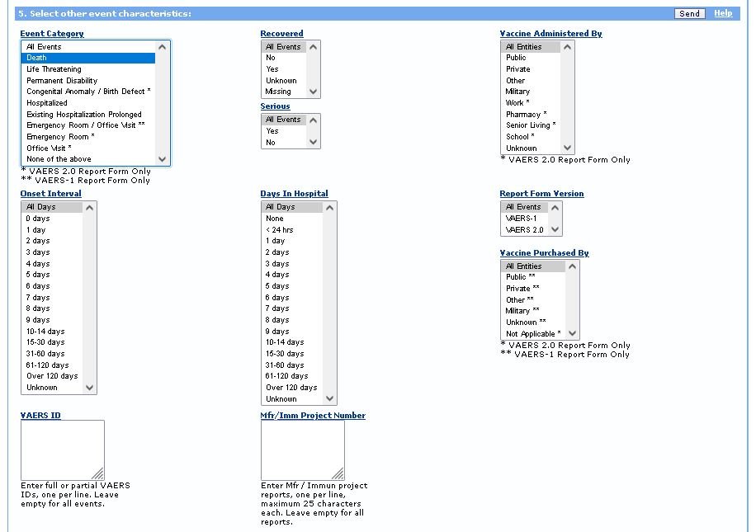Select VAERS 2.0 in Report Form Version

(x=525, y=230)
